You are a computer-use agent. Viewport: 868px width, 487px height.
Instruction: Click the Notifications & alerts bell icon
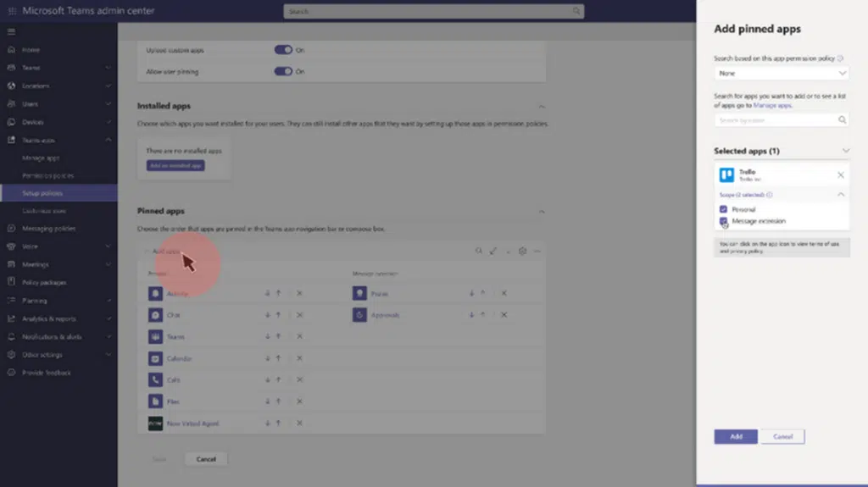11,336
